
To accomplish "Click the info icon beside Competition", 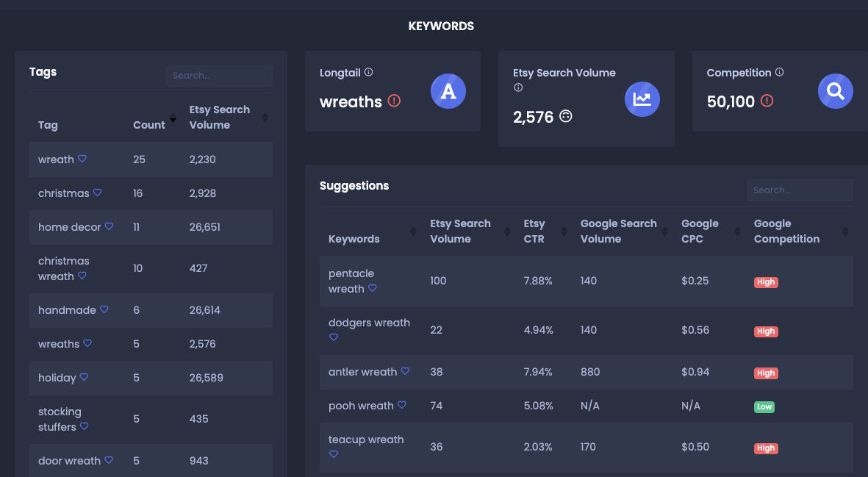I will pos(779,72).
